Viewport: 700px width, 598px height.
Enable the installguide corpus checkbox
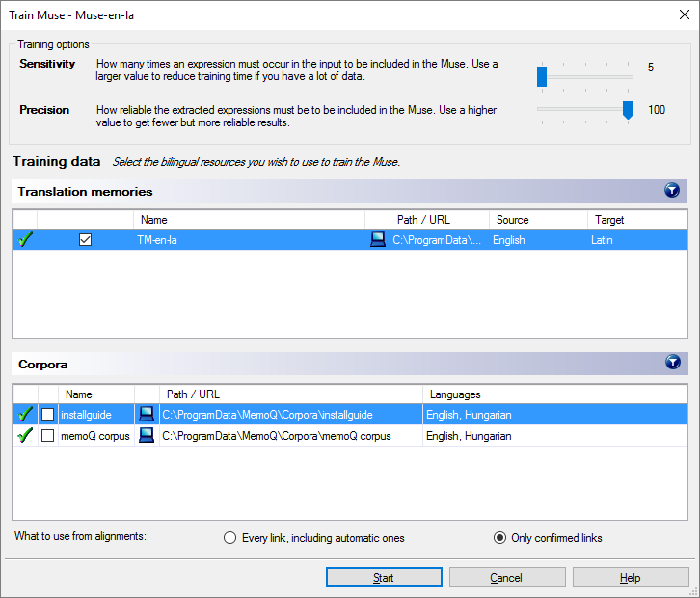(x=48, y=415)
